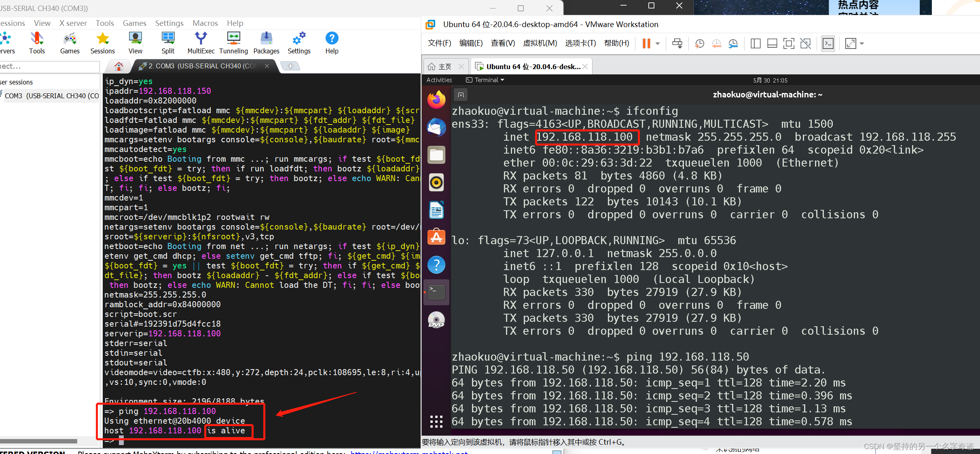Open the Tools icon in MobaXterm toolbar
980x454 pixels.
click(37, 43)
